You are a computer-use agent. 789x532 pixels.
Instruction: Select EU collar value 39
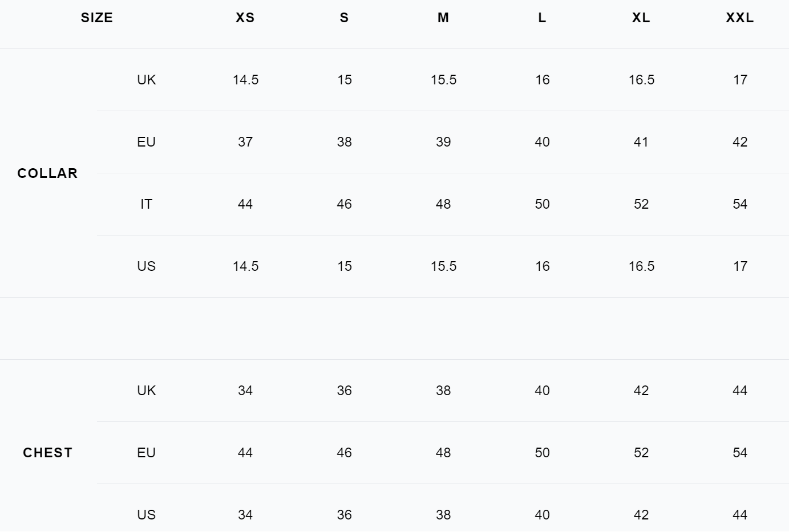(443, 142)
